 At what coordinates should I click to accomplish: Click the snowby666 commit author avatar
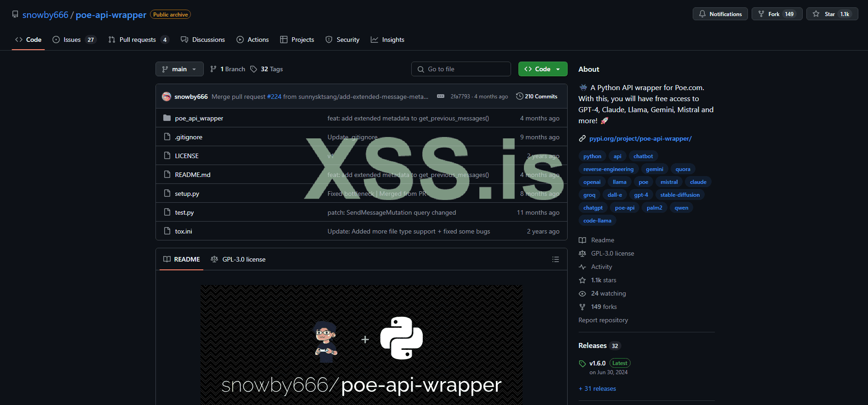(x=167, y=97)
